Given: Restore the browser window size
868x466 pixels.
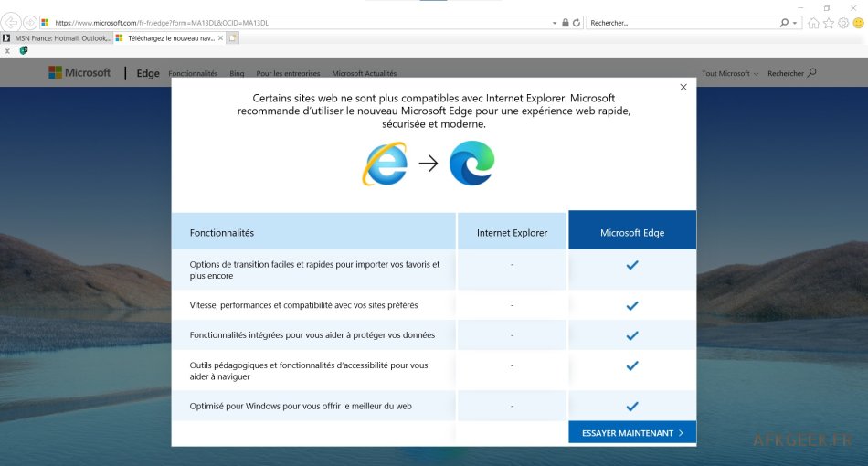Looking at the screenshot, I should click(x=827, y=7).
